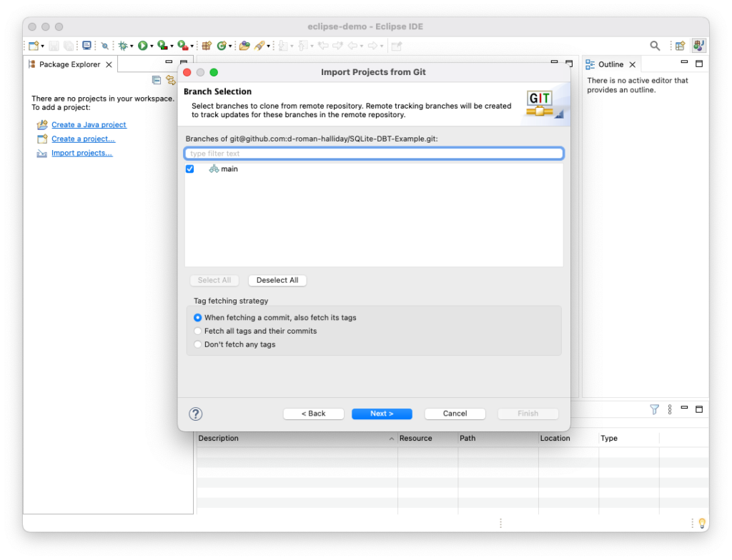Click the light bulb tip icon in status bar
Viewport: 732px width, 560px height.
pyautogui.click(x=702, y=524)
